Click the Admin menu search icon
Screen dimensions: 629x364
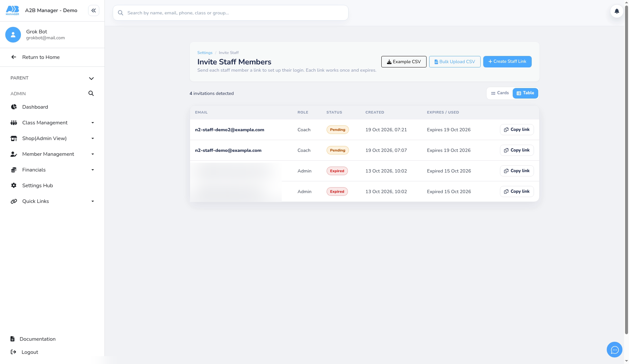coord(91,94)
